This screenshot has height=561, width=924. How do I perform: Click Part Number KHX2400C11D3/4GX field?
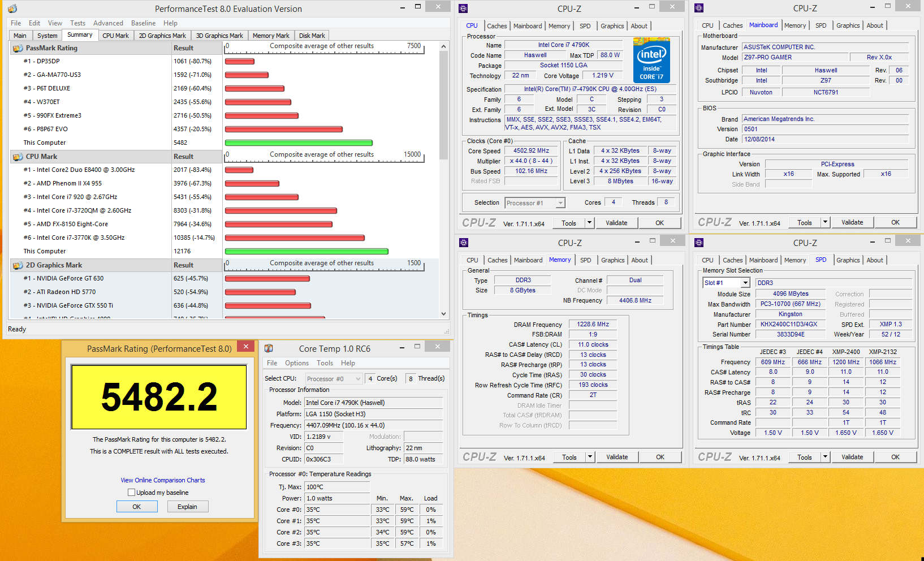[789, 325]
